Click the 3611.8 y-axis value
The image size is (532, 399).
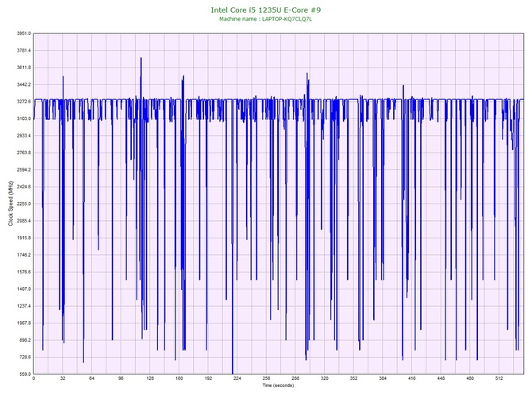click(24, 68)
